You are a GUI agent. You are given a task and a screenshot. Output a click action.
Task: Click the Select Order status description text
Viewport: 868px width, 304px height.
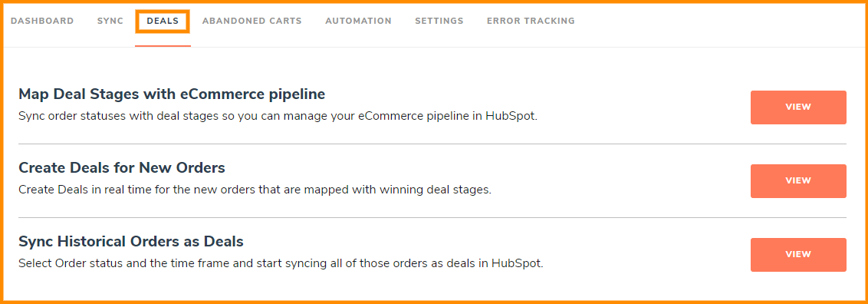[x=281, y=263]
